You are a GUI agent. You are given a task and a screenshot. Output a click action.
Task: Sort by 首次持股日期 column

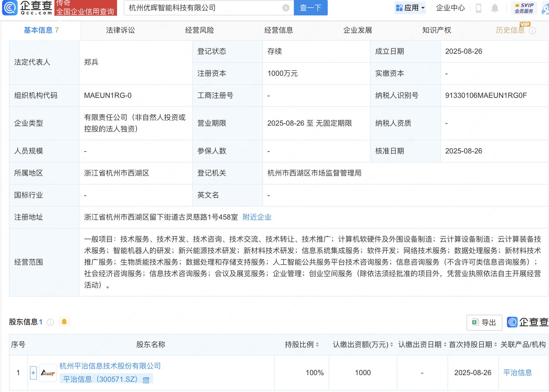click(495, 345)
